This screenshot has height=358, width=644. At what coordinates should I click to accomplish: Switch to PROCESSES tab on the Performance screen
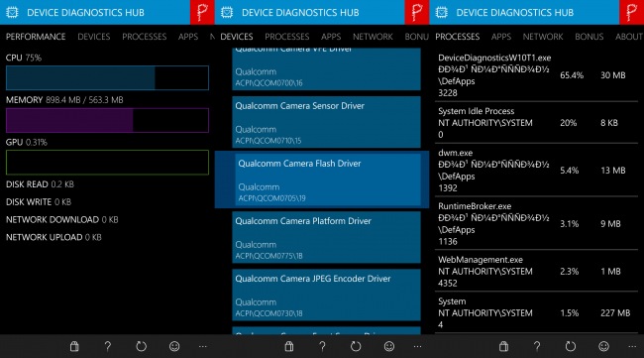145,37
